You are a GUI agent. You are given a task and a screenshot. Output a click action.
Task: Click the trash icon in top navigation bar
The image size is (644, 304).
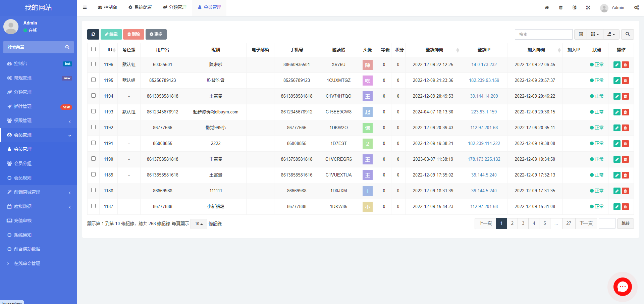[x=561, y=7]
